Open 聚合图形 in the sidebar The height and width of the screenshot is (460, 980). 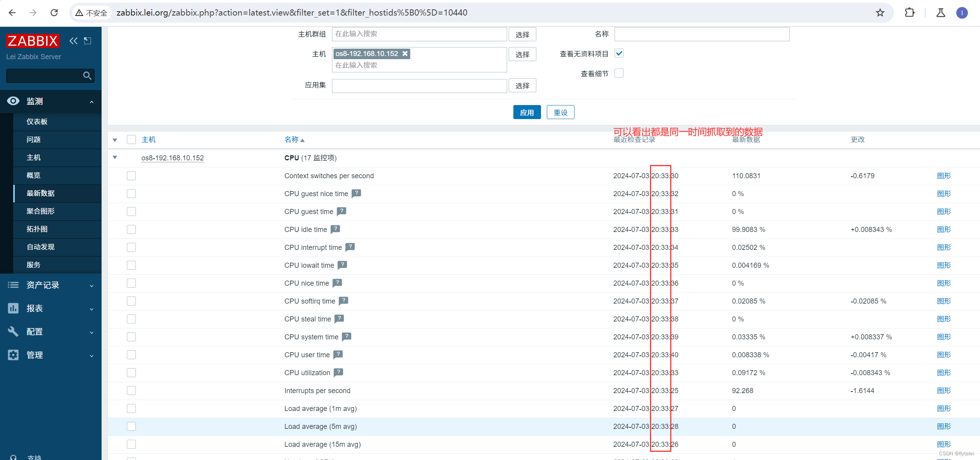pyautogui.click(x=57, y=211)
